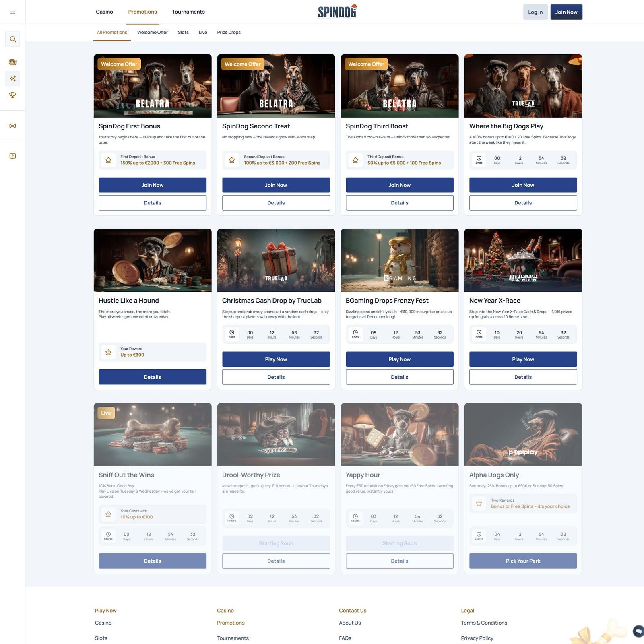Click crown icon beside Your Cashback
The height and width of the screenshot is (644, 644).
[x=108, y=514]
